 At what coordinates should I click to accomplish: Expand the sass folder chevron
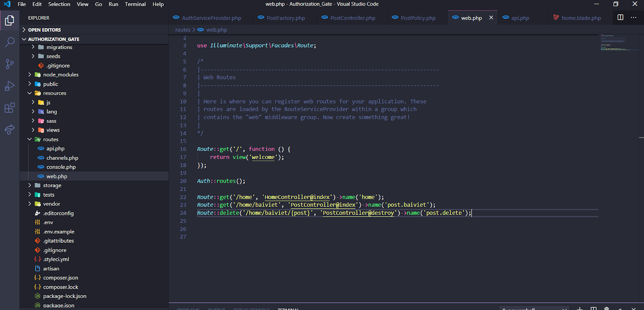click(x=33, y=121)
